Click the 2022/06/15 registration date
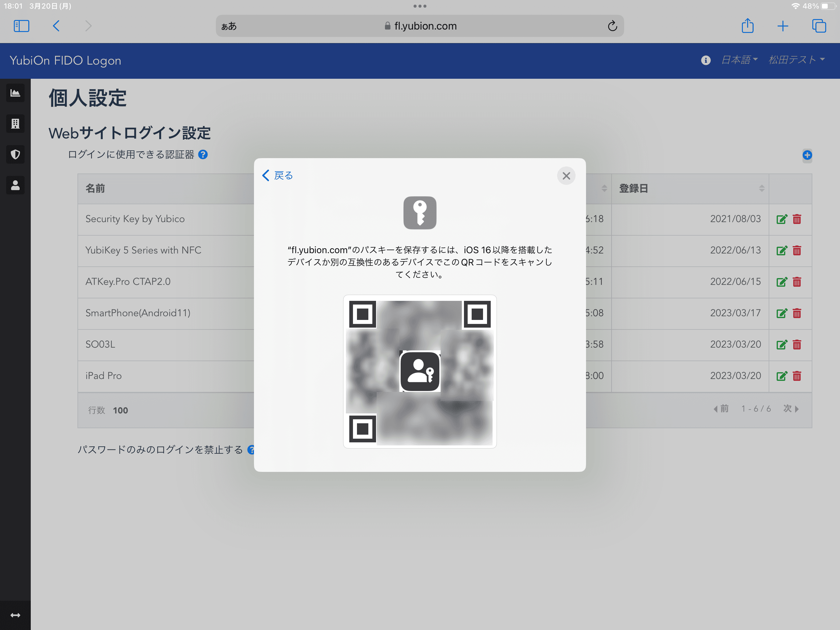 (x=735, y=281)
